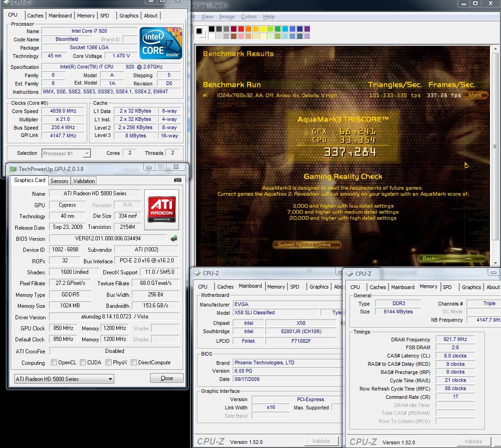501x448 pixels.
Task: Open Graphics tab in CPU-Z Memory window
Action: tap(471, 287)
